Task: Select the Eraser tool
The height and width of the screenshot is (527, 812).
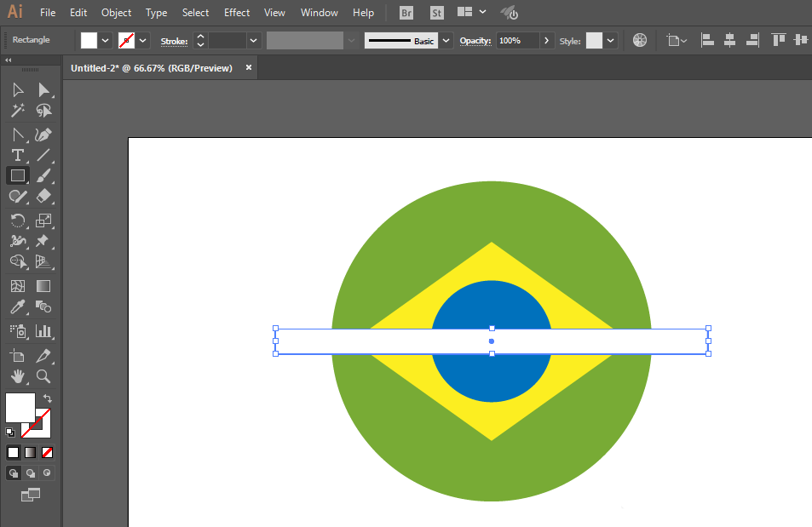Action: 43,196
